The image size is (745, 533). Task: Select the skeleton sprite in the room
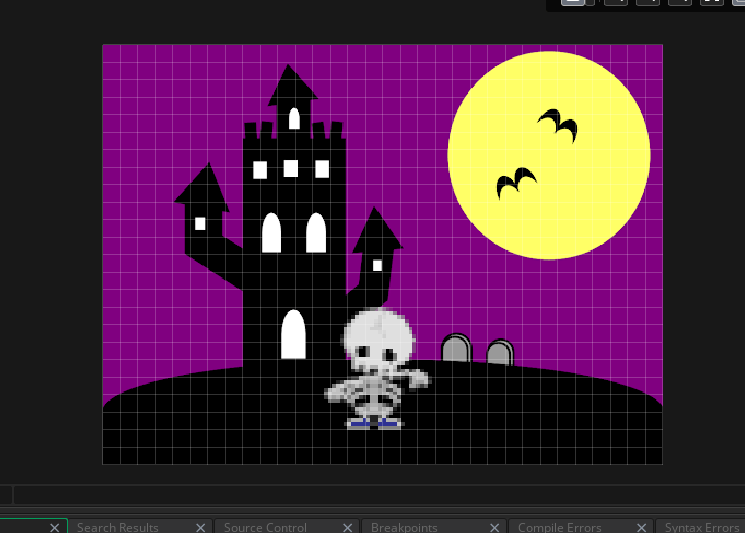coord(377,369)
